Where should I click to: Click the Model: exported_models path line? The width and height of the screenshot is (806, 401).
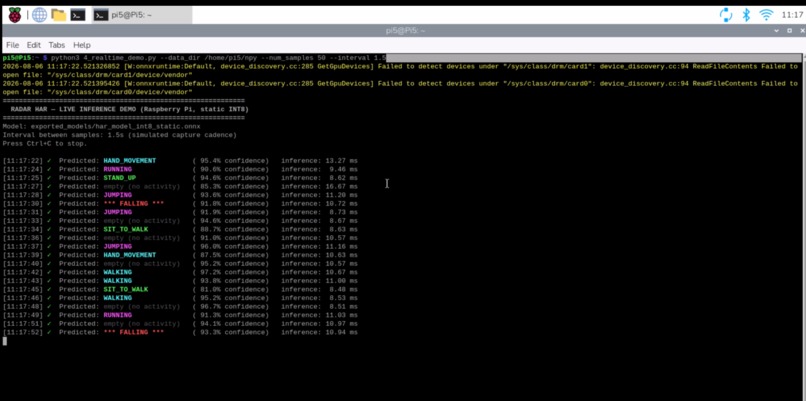coord(101,126)
